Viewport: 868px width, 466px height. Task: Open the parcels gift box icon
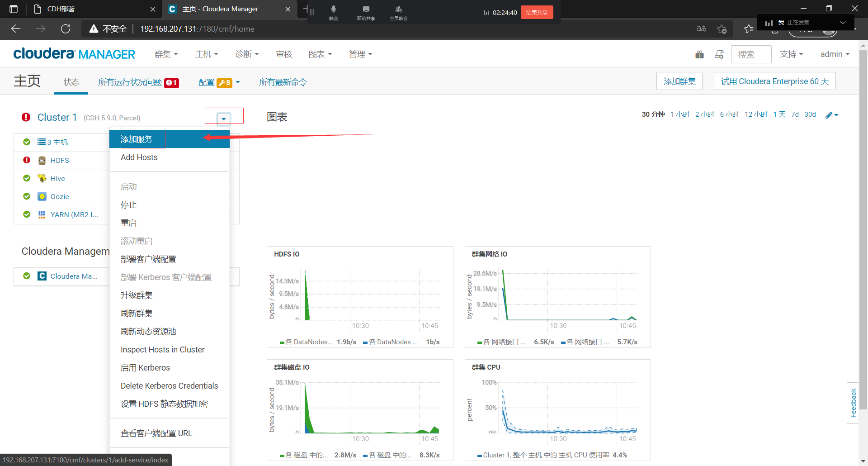point(699,54)
